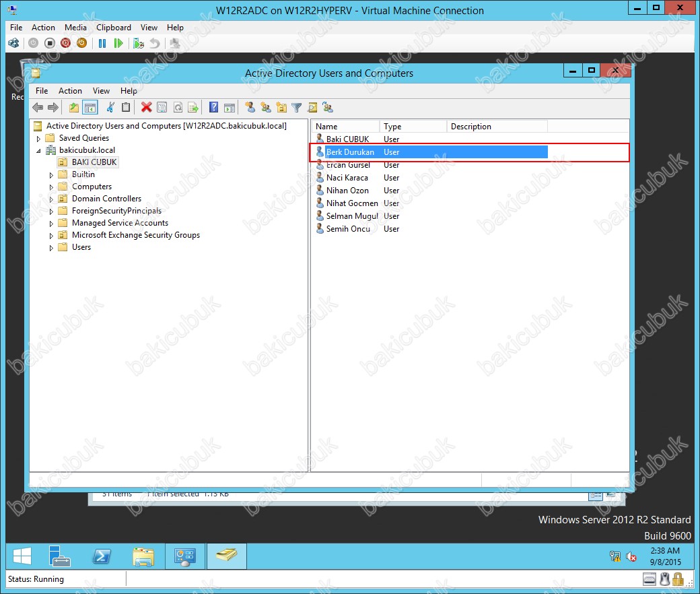This screenshot has width=700, height=594.
Task: Click the Create New Group icon
Action: coord(266,107)
